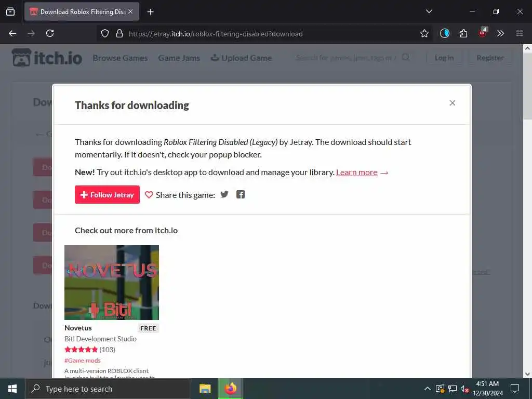The image size is (532, 399).
Task: Close the Download Roblox Filtering tab
Action: tap(130, 11)
